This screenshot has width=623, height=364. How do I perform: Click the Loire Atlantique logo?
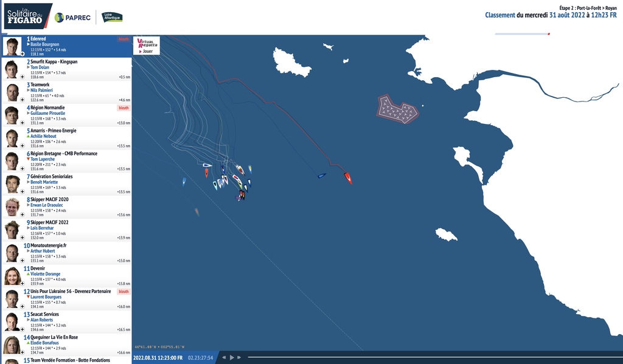click(x=112, y=17)
